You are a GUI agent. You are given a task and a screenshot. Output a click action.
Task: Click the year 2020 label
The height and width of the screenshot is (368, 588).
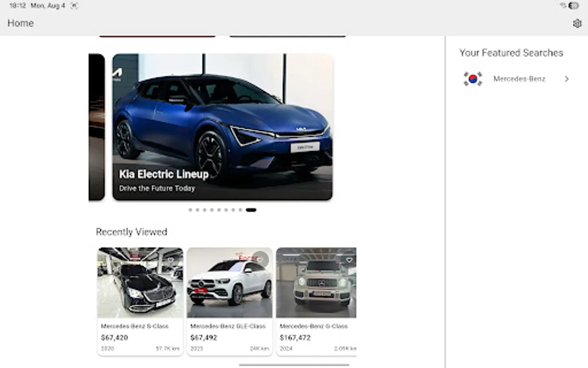pos(107,349)
